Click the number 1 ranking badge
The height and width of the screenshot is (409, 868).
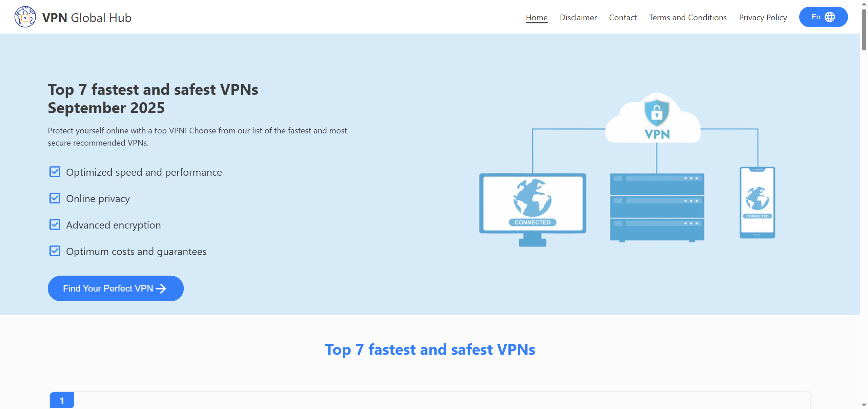pyautogui.click(x=62, y=401)
